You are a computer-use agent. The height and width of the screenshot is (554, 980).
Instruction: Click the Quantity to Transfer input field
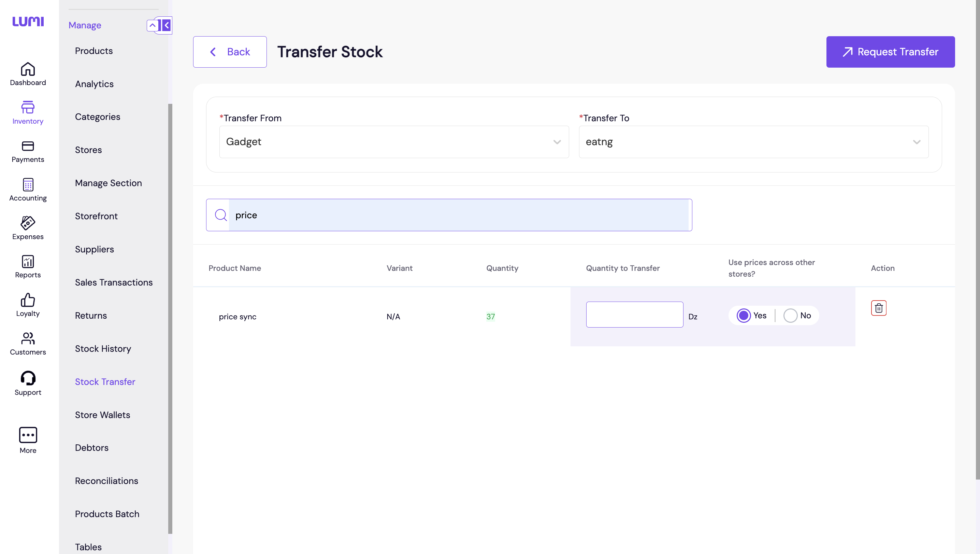tap(634, 315)
